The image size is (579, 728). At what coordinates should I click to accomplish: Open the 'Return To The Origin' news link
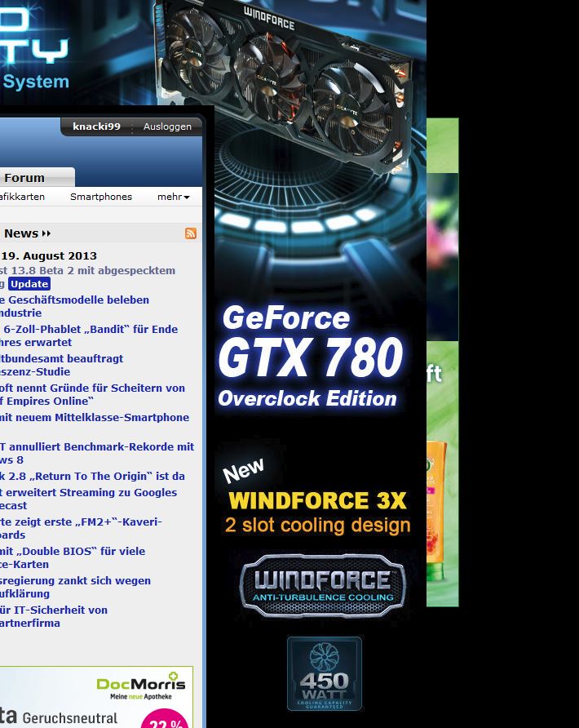click(x=92, y=477)
